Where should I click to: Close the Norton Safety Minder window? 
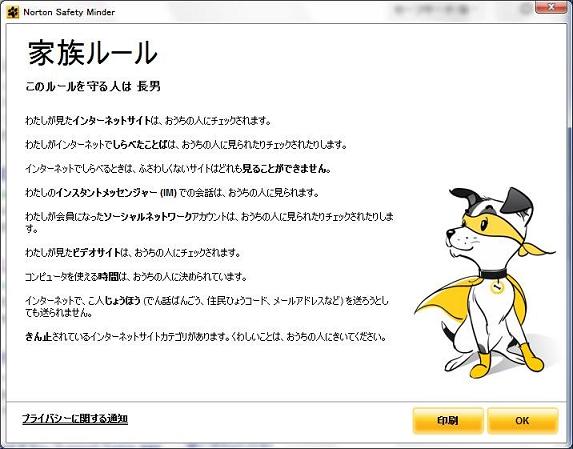click(551, 7)
